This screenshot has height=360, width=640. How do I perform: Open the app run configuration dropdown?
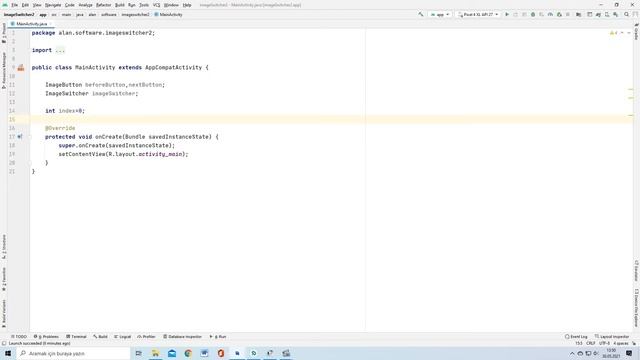[x=440, y=15]
